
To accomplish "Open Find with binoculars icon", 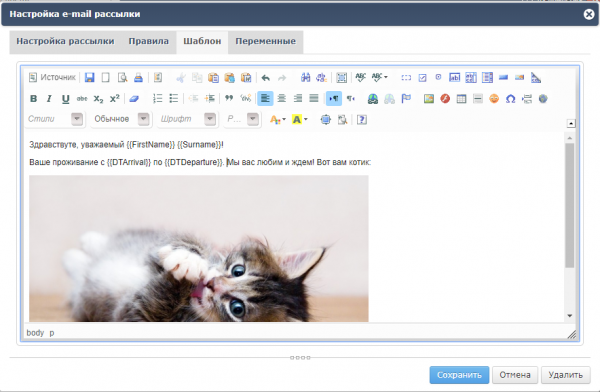I will click(305, 78).
